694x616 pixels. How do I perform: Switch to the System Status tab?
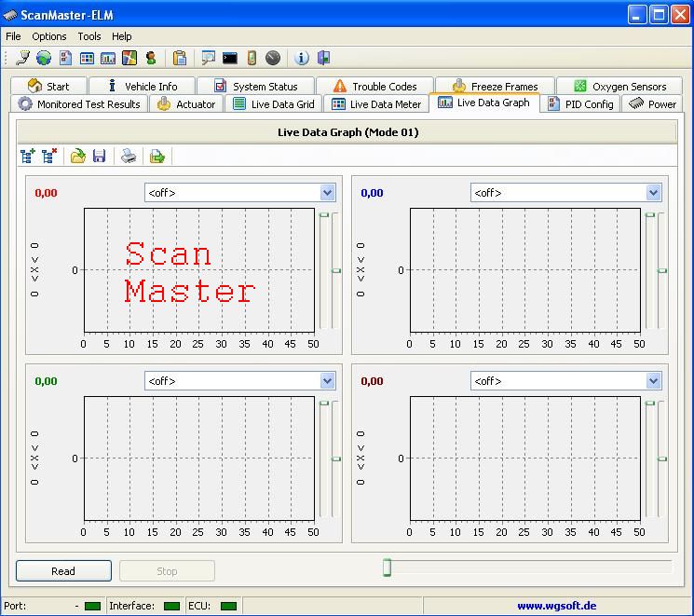coord(256,86)
